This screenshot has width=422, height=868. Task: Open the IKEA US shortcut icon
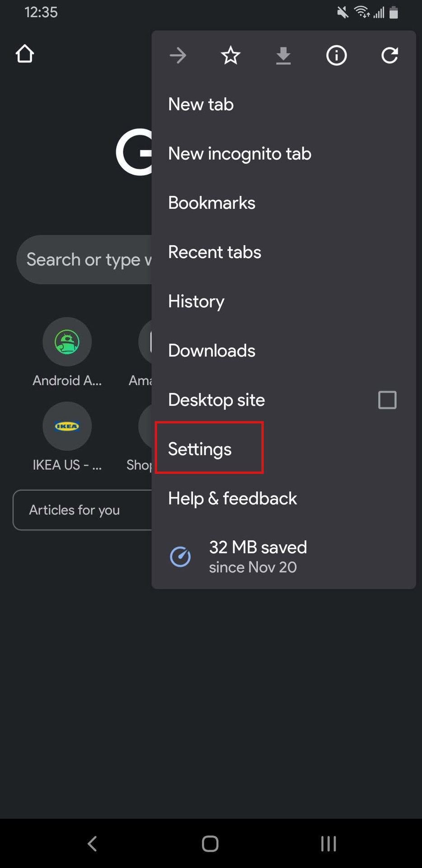point(67,426)
